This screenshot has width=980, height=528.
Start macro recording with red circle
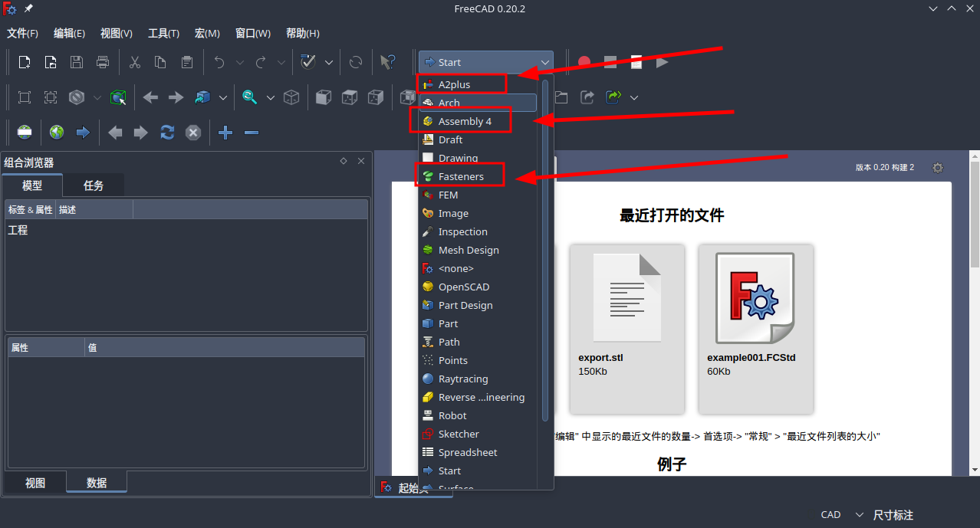584,62
